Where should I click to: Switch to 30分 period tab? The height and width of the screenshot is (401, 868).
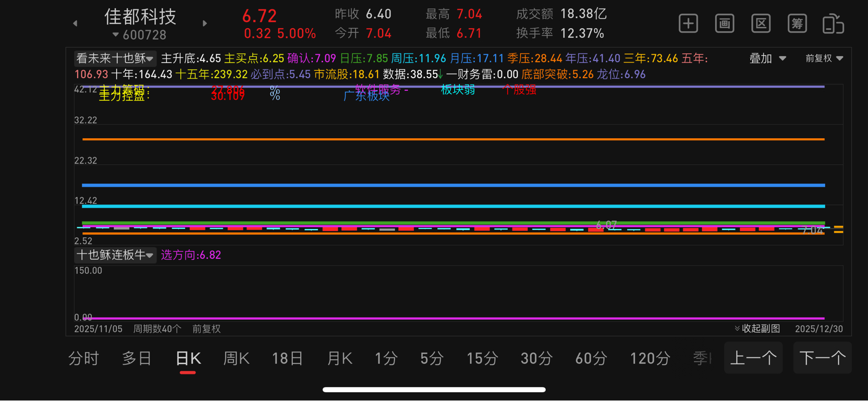(536, 359)
